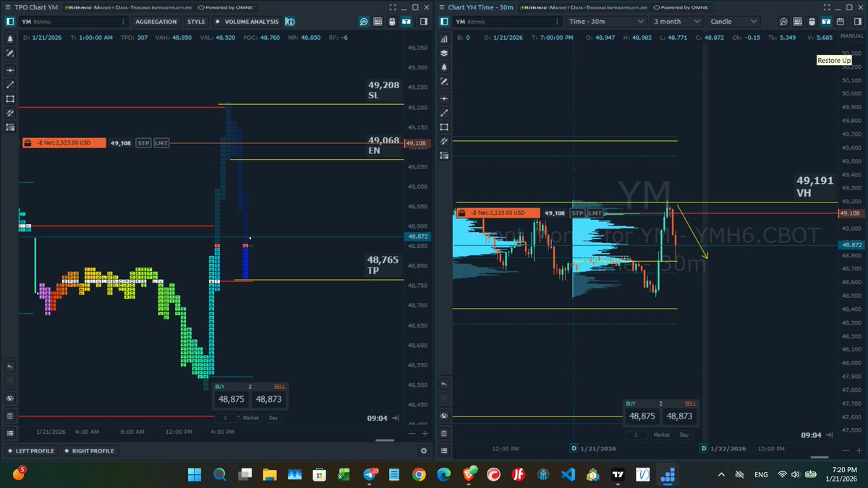
Task: Open the Candle chart type dropdown
Action: tap(733, 22)
